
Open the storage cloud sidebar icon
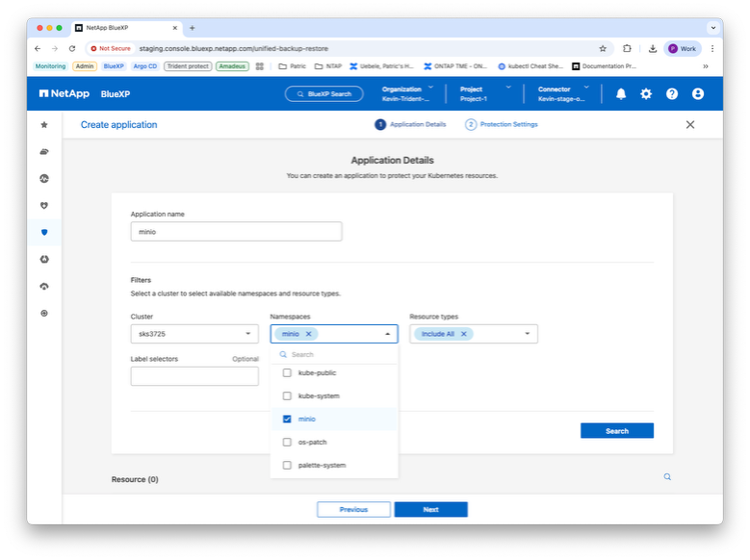(44, 152)
